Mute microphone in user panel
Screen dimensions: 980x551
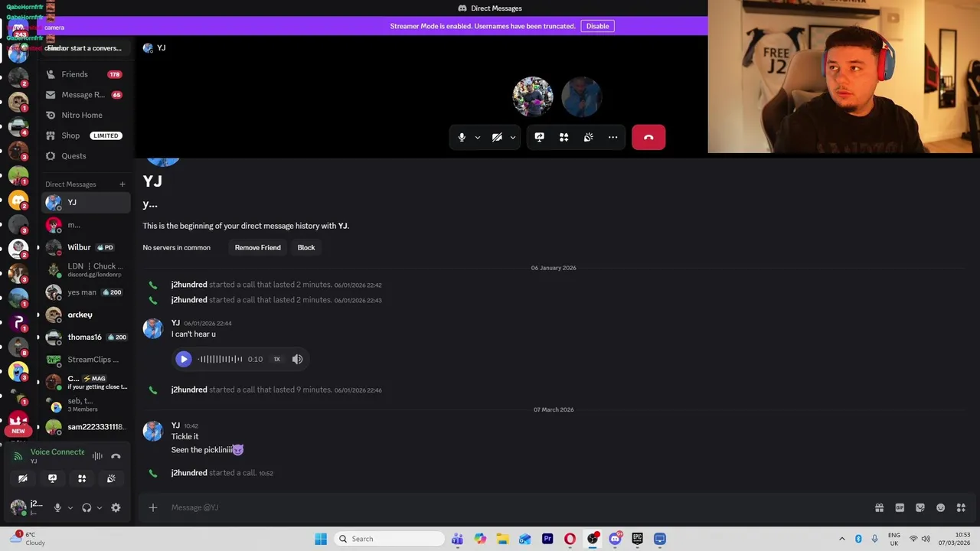point(57,507)
